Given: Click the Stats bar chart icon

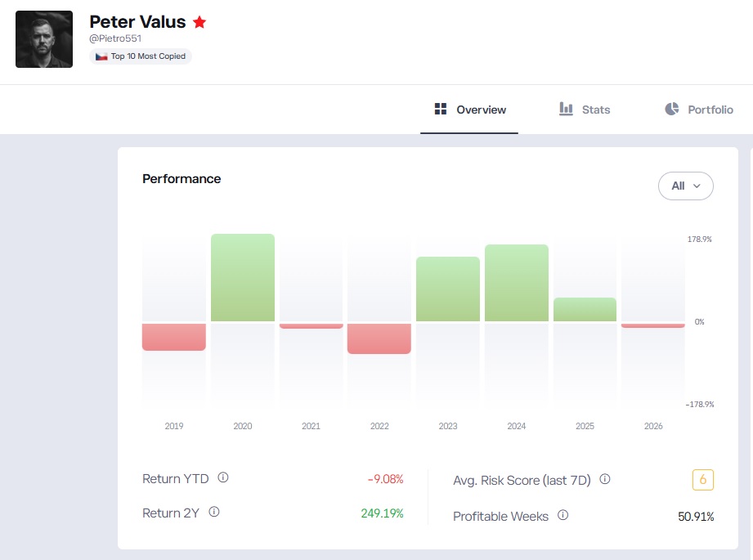Looking at the screenshot, I should coord(567,109).
